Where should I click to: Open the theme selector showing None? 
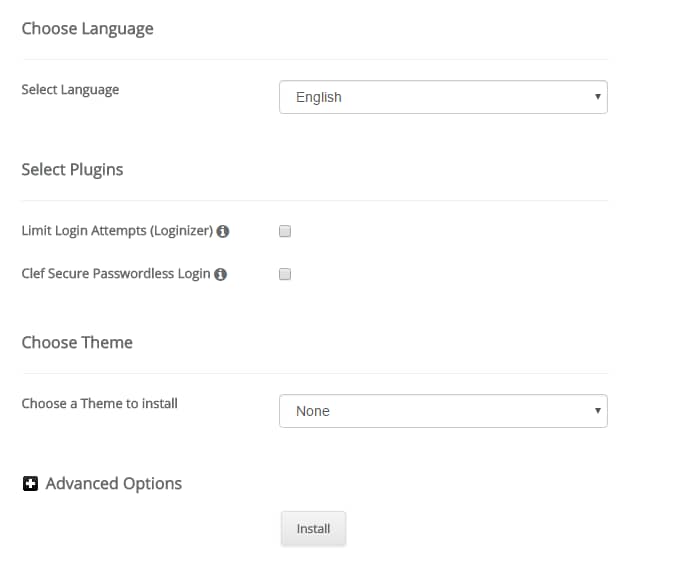point(443,411)
